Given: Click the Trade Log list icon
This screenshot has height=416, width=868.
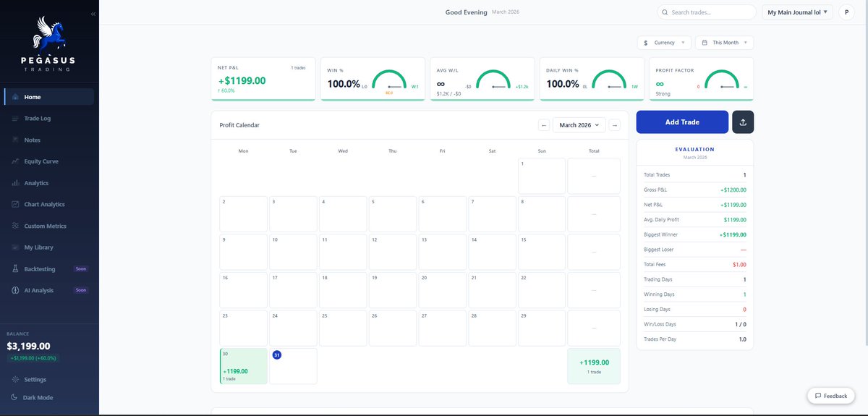Looking at the screenshot, I should click(15, 118).
